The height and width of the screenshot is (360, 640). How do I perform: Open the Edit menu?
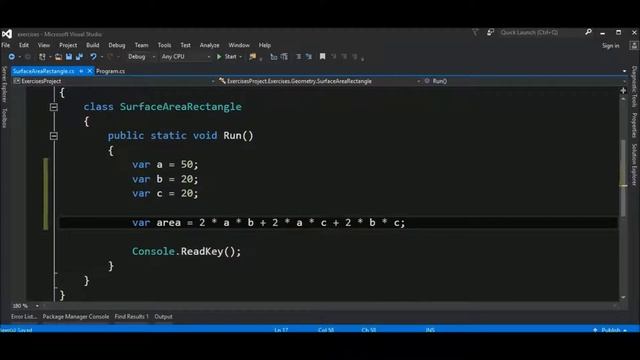(24, 45)
